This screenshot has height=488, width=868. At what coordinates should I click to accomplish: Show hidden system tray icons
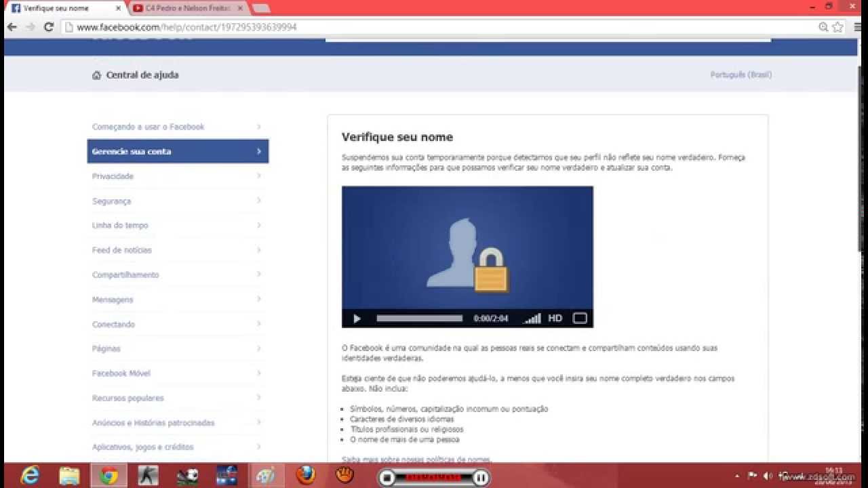(738, 476)
